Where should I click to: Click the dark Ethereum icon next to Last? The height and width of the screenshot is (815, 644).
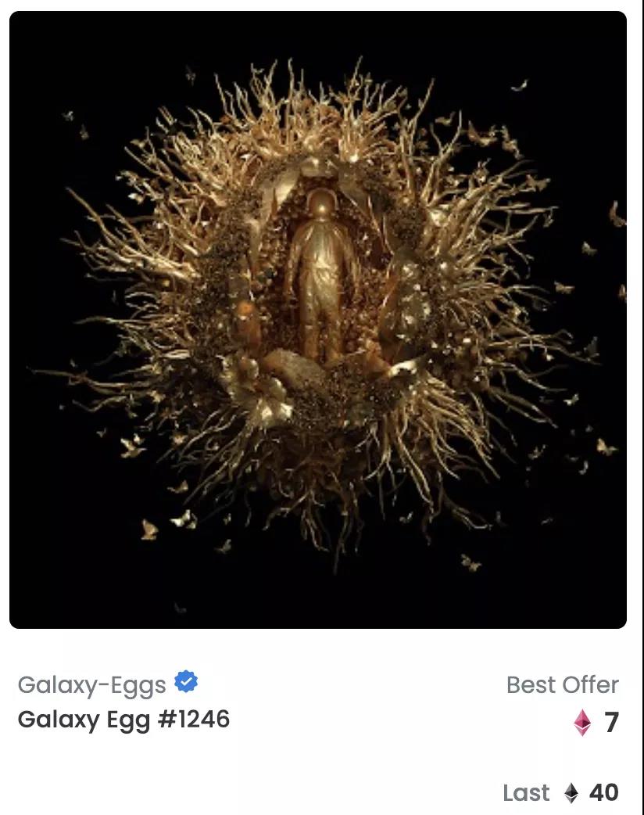pos(571,793)
